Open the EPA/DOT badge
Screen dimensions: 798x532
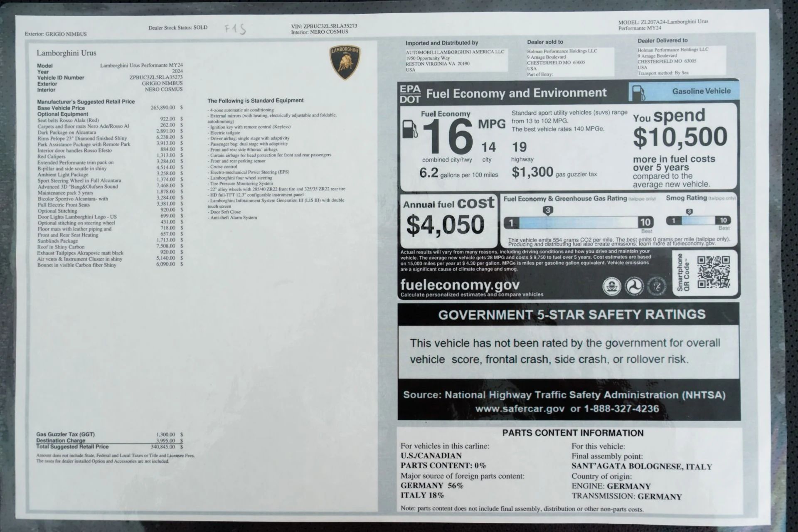409,92
